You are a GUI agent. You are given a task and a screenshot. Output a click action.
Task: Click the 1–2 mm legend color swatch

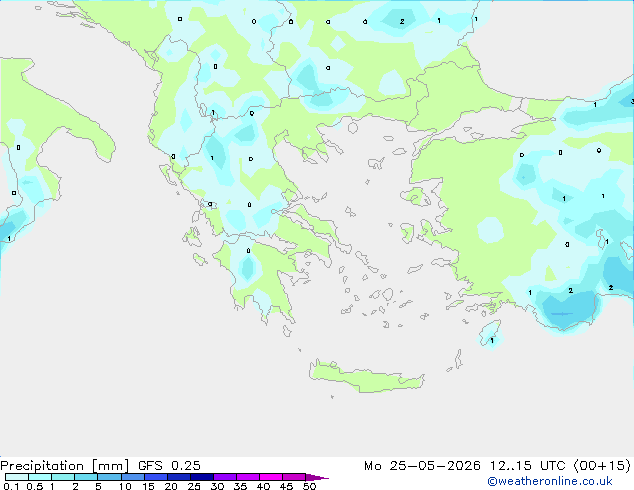[x=63, y=477]
